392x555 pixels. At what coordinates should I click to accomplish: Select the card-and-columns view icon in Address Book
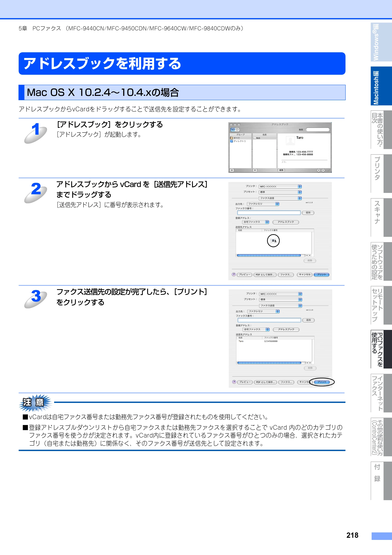tap(233, 130)
